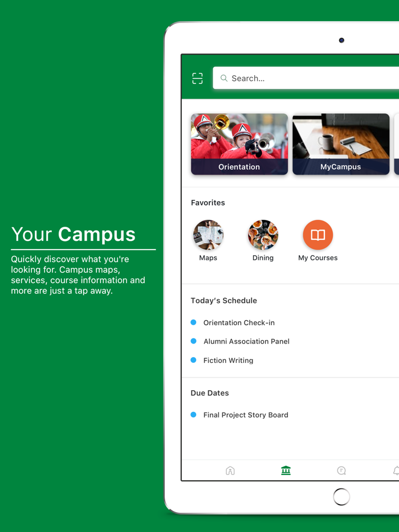399x532 pixels.
Task: Open the MyCampus card
Action: coord(341,144)
